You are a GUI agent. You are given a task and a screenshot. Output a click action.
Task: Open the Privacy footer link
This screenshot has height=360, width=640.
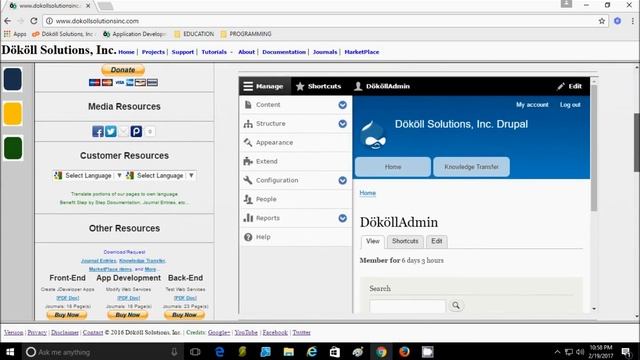coord(37,333)
